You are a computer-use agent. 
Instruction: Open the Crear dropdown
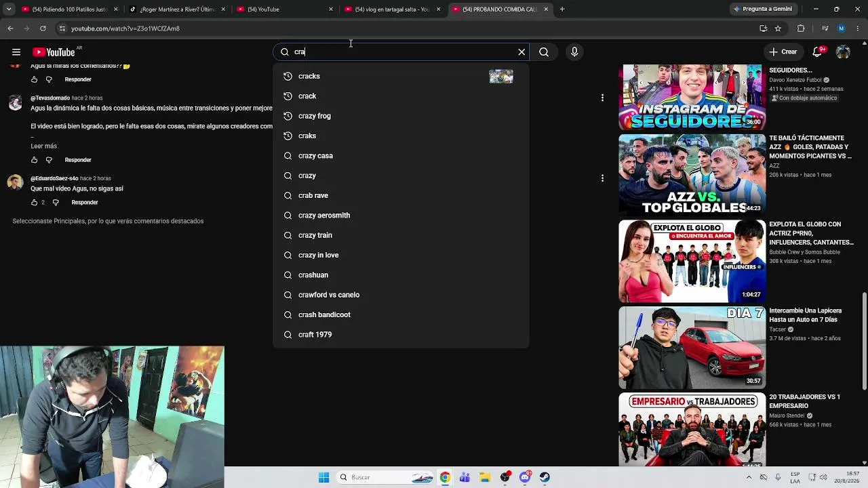pyautogui.click(x=783, y=52)
